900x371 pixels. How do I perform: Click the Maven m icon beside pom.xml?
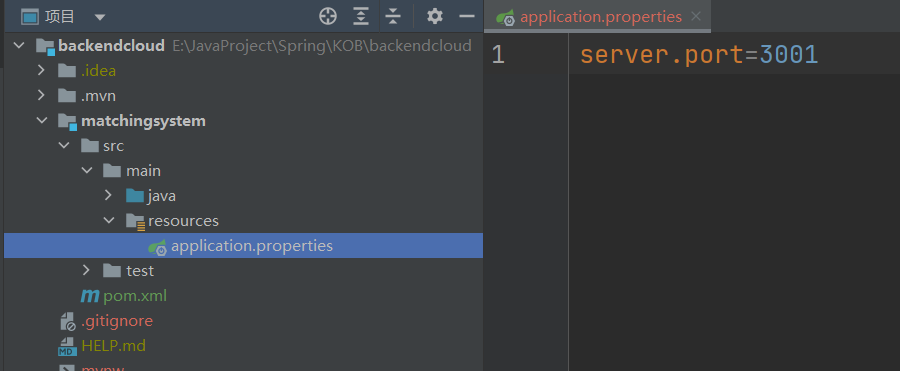(x=90, y=296)
